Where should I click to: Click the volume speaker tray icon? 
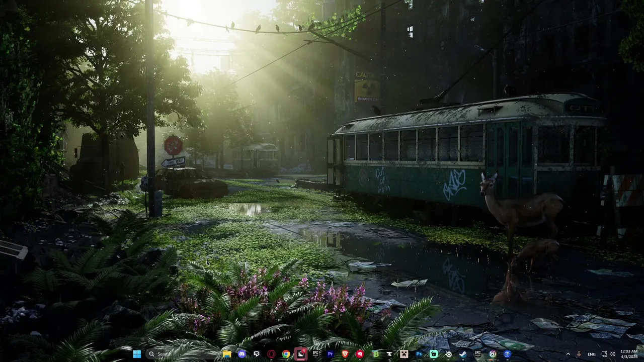coord(612,354)
